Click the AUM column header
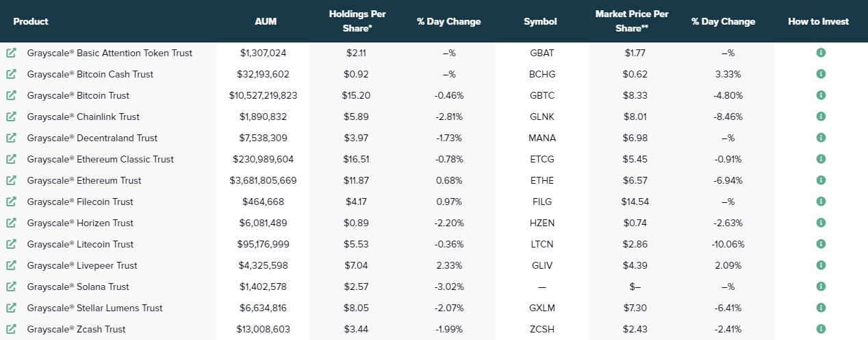Screen dimensions: 868x340 266,21
